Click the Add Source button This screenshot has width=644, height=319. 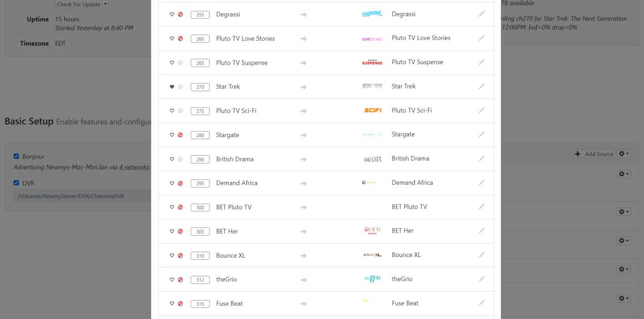594,154
